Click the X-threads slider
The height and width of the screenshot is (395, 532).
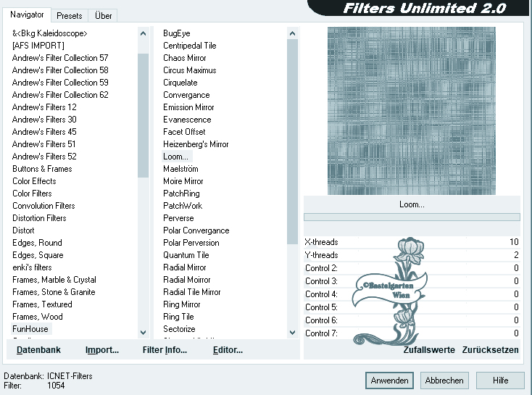(412, 242)
